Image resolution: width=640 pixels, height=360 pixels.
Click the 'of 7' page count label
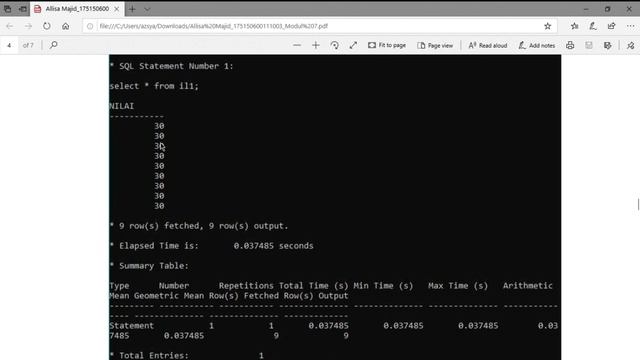(28, 45)
